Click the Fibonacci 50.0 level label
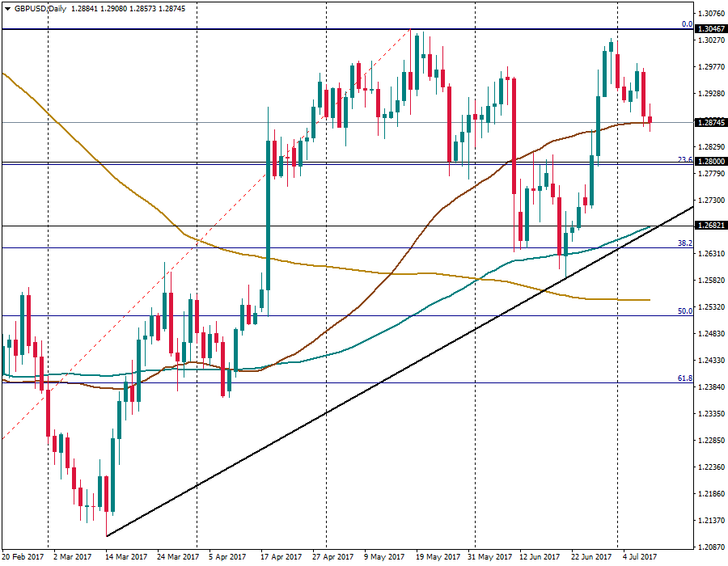Screen dimensions: 728x566 [x=684, y=310]
